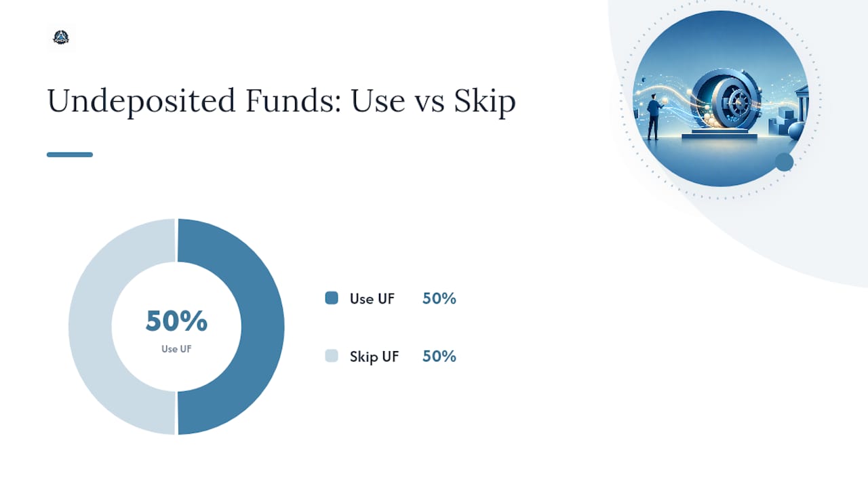Select the light blue Skip UF legend swatch

tap(332, 356)
